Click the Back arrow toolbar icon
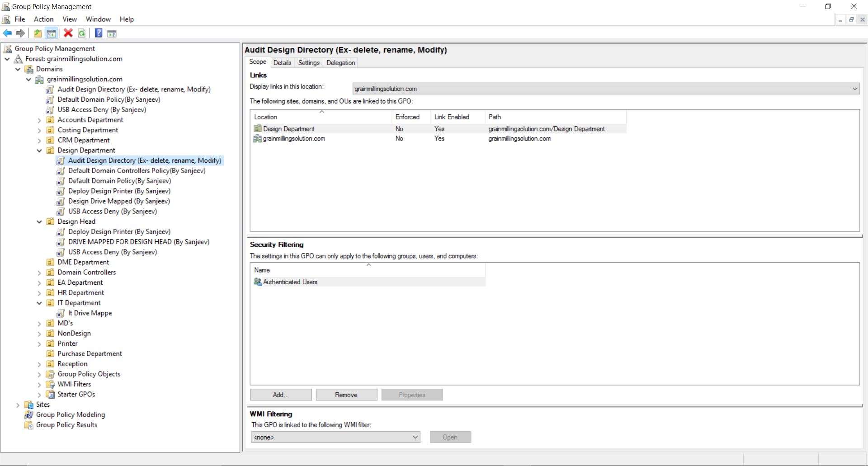 pyautogui.click(x=8, y=33)
